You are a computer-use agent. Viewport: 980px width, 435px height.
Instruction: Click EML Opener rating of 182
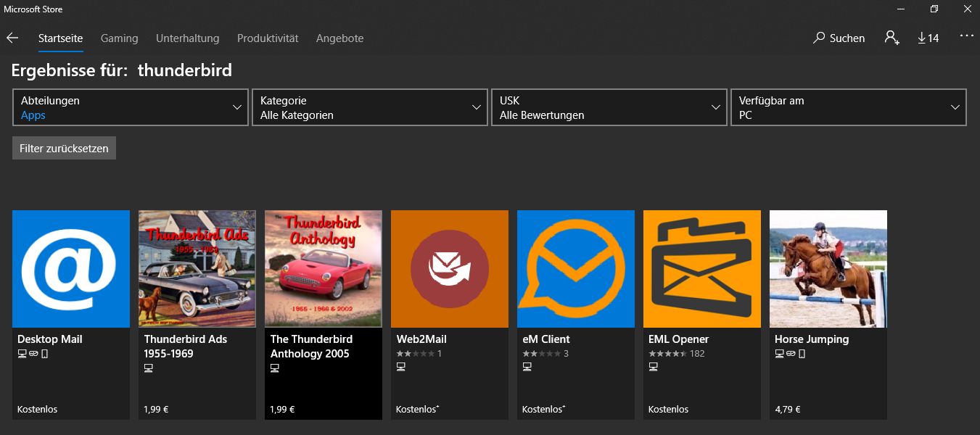point(677,354)
